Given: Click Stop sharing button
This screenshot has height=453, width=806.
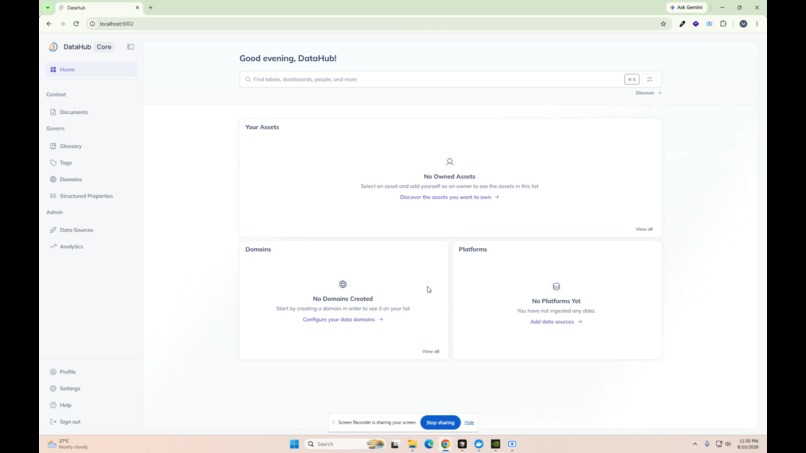Looking at the screenshot, I should tap(441, 423).
